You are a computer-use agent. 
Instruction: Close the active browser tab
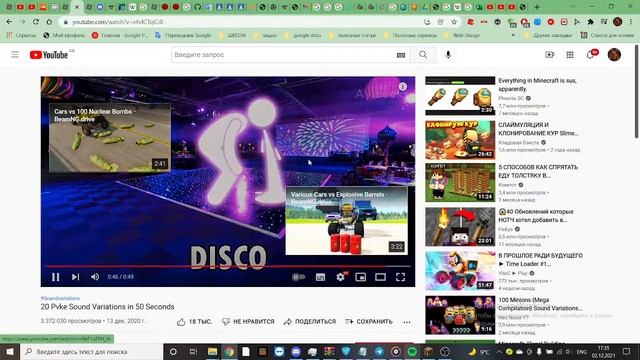pyautogui.click(x=77, y=7)
